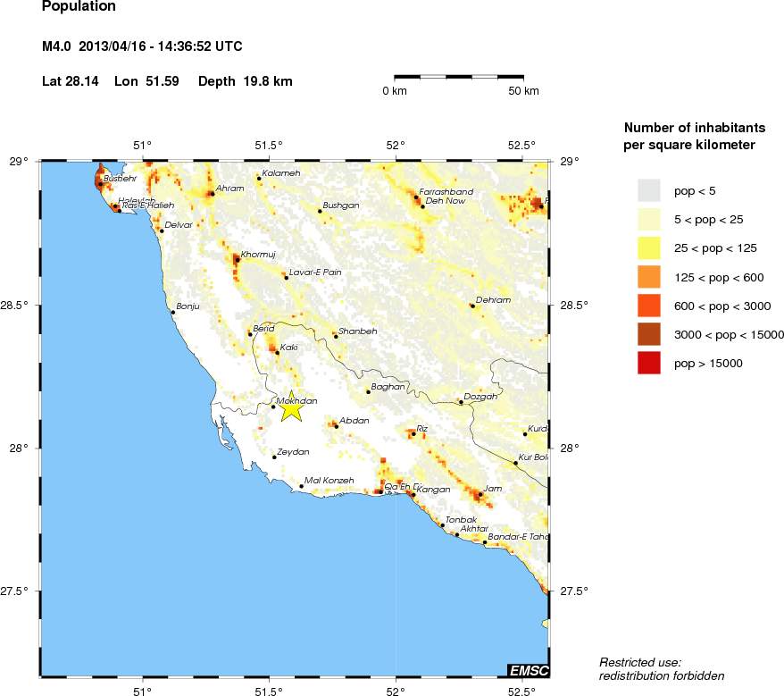Click the 'Population' title text
The width and height of the screenshot is (784, 696).
tap(79, 6)
